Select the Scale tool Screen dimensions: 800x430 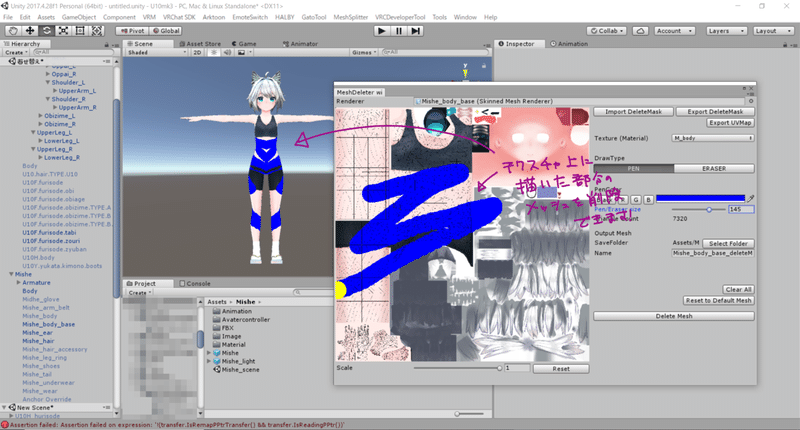63,31
